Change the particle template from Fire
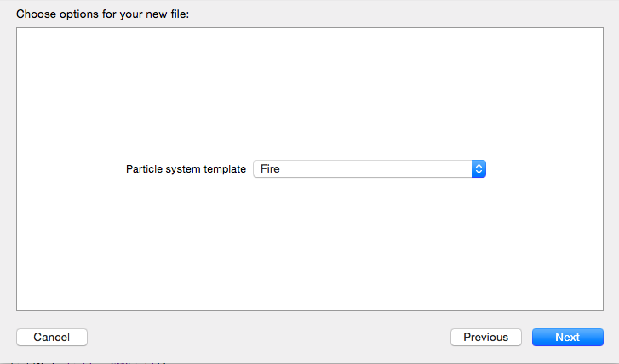 coord(370,169)
